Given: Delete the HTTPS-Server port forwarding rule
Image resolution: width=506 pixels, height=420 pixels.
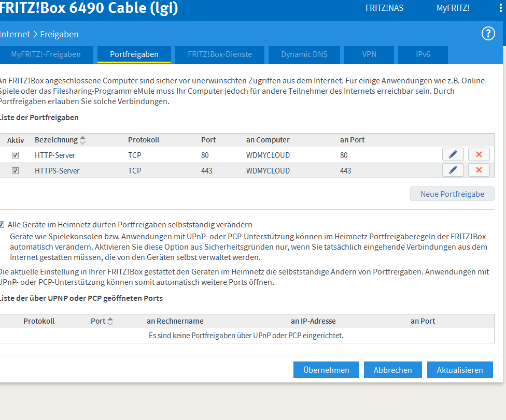Looking at the screenshot, I should point(479,170).
